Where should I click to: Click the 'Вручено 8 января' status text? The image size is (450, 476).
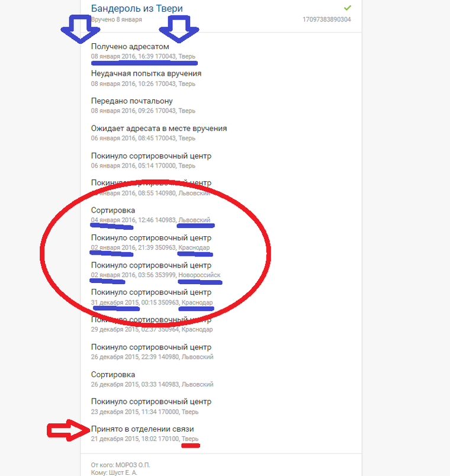tap(117, 20)
